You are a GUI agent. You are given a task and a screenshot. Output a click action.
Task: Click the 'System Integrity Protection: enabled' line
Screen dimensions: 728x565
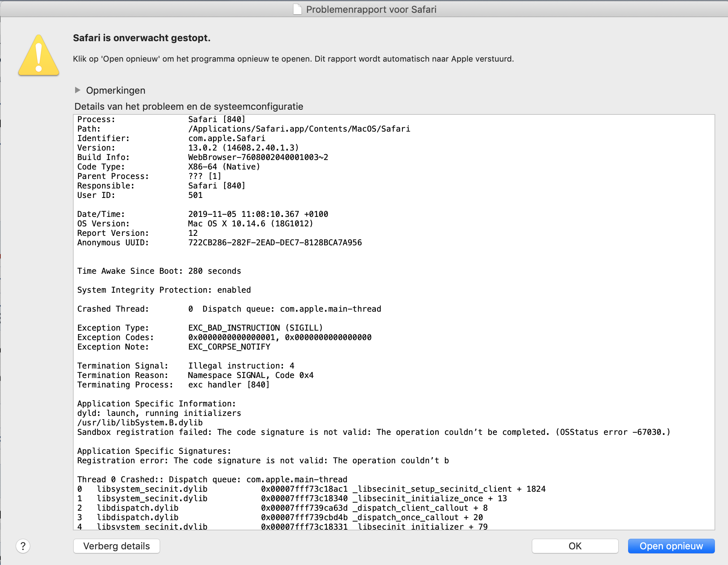click(164, 290)
